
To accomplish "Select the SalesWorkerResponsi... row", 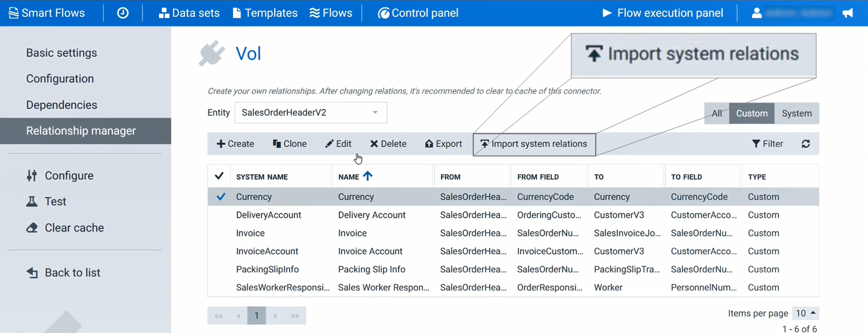I will tap(513, 287).
